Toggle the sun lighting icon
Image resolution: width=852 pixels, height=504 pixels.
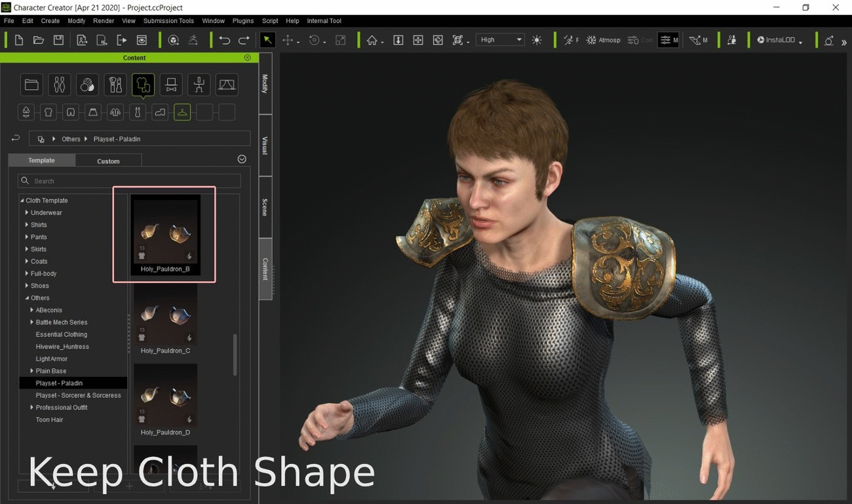[x=537, y=40]
